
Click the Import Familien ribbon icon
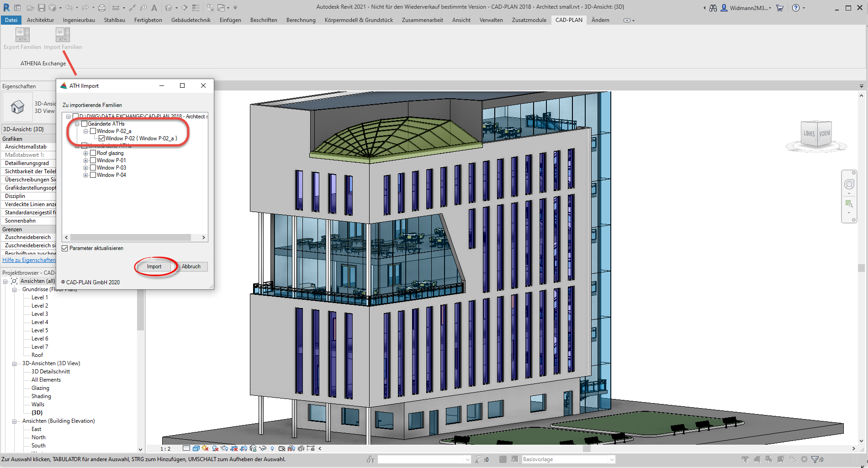[63, 35]
